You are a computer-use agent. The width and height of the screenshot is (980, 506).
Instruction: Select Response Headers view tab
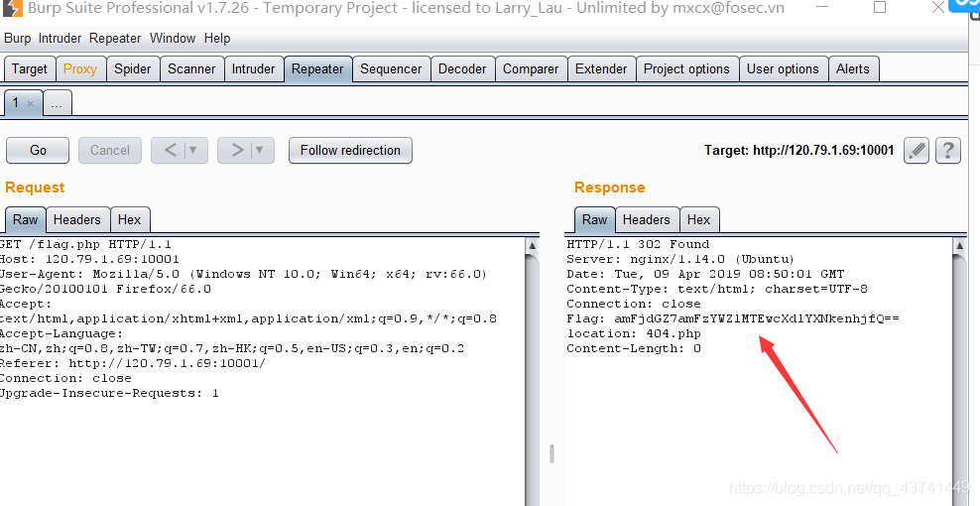click(647, 219)
